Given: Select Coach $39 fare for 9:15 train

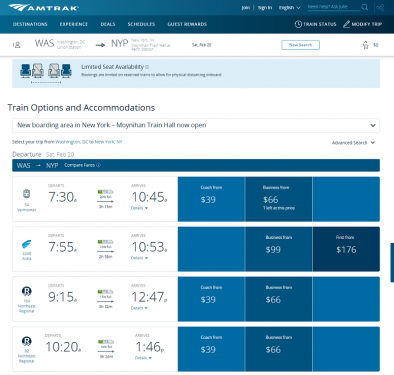Looking at the screenshot, I should 211,299.
